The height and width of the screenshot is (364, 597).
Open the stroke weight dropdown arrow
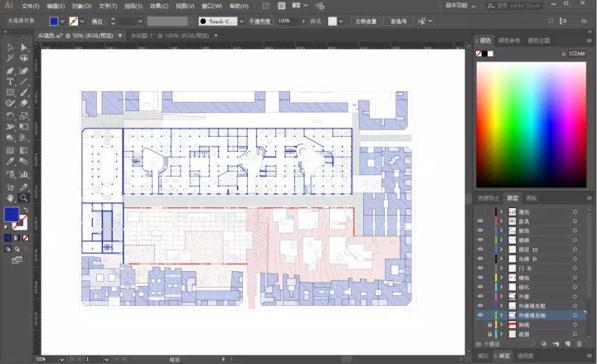pos(140,22)
